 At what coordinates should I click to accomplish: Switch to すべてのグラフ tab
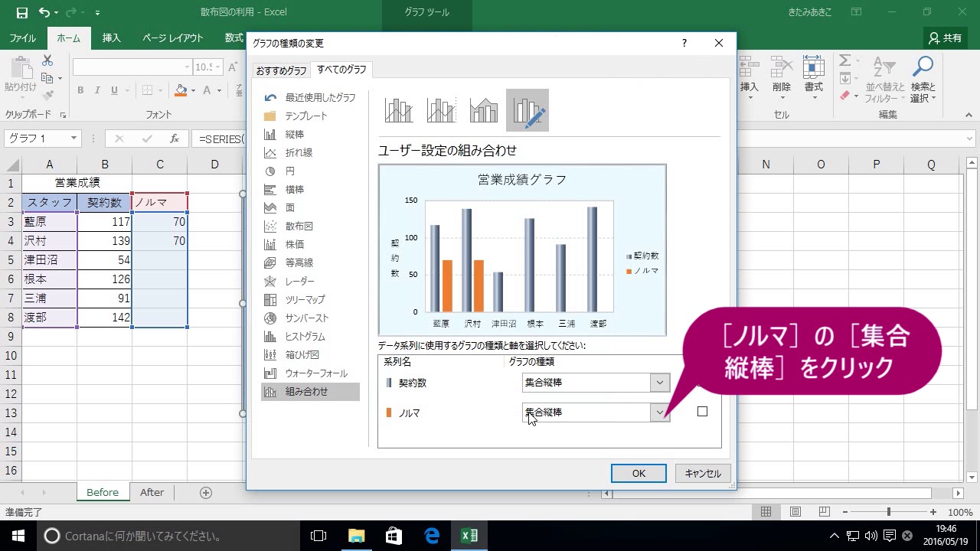coord(341,70)
